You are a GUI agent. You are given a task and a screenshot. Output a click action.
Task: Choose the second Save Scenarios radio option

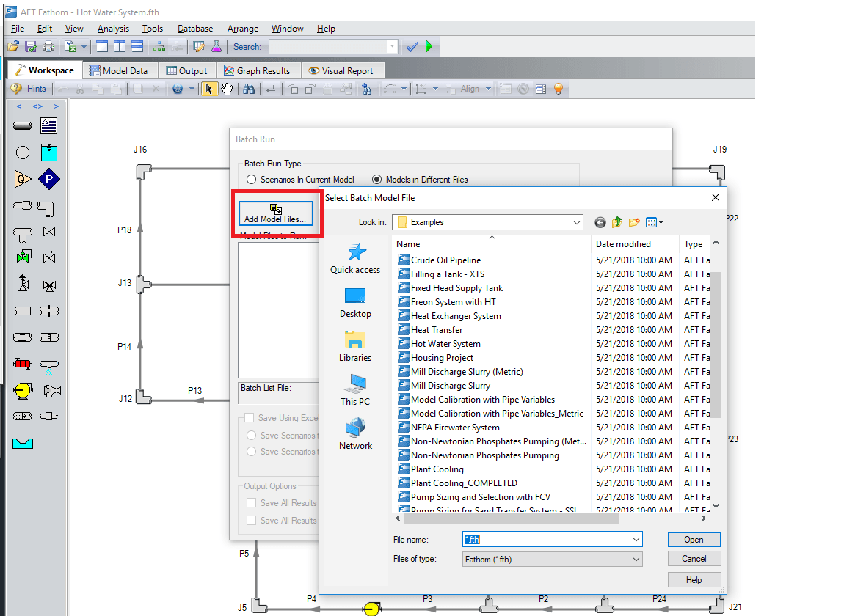click(252, 452)
